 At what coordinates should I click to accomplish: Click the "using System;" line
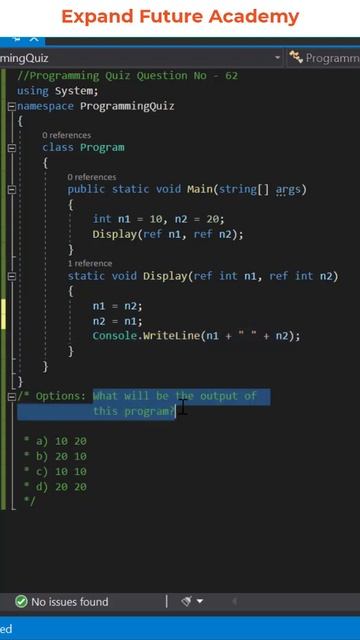coord(58,91)
